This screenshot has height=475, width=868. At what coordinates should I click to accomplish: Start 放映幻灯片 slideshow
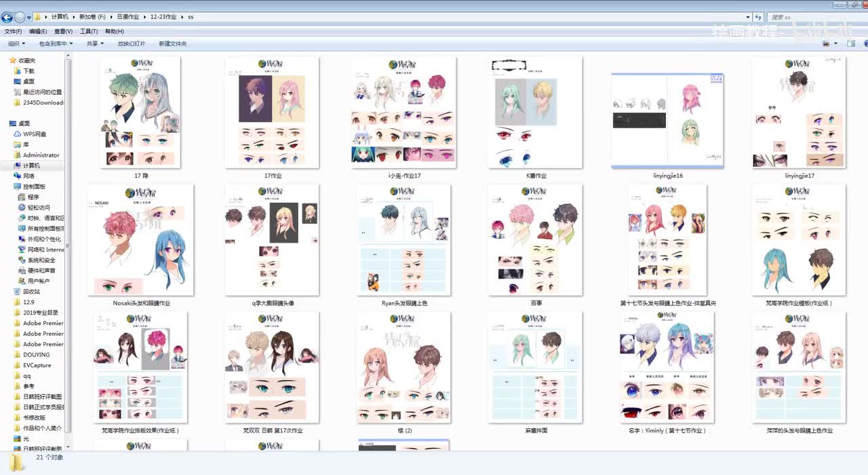pyautogui.click(x=132, y=43)
